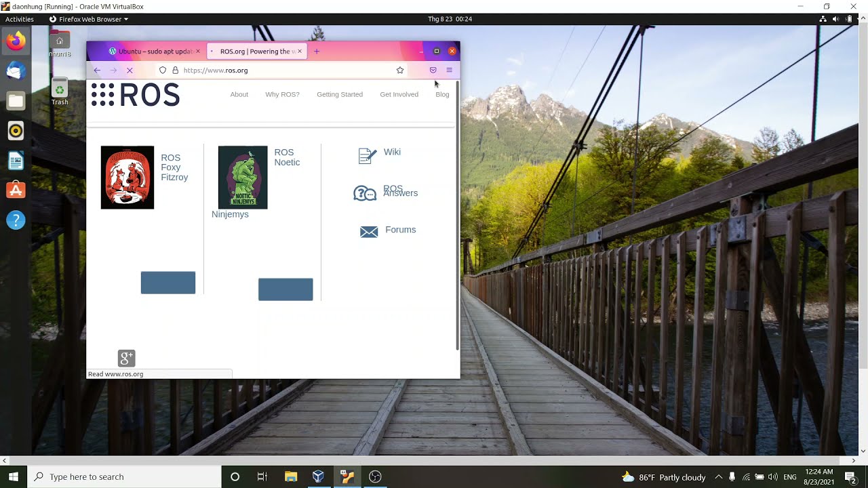Open the About menu item
868x488 pixels.
tap(239, 94)
